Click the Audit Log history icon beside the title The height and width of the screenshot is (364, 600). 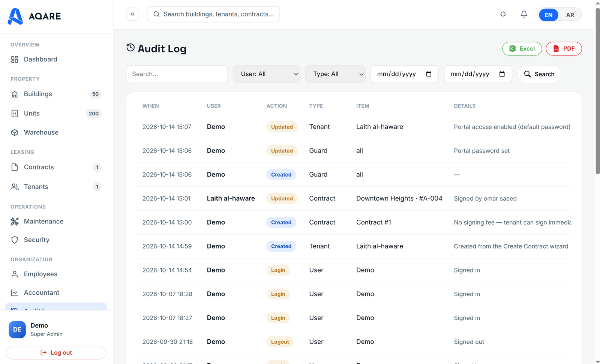130,48
